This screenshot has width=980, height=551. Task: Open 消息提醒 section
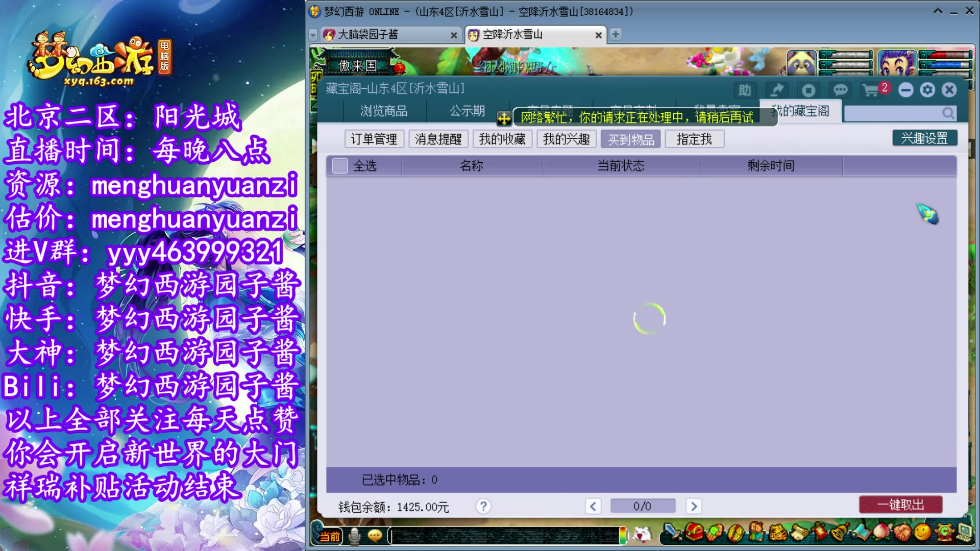[438, 139]
